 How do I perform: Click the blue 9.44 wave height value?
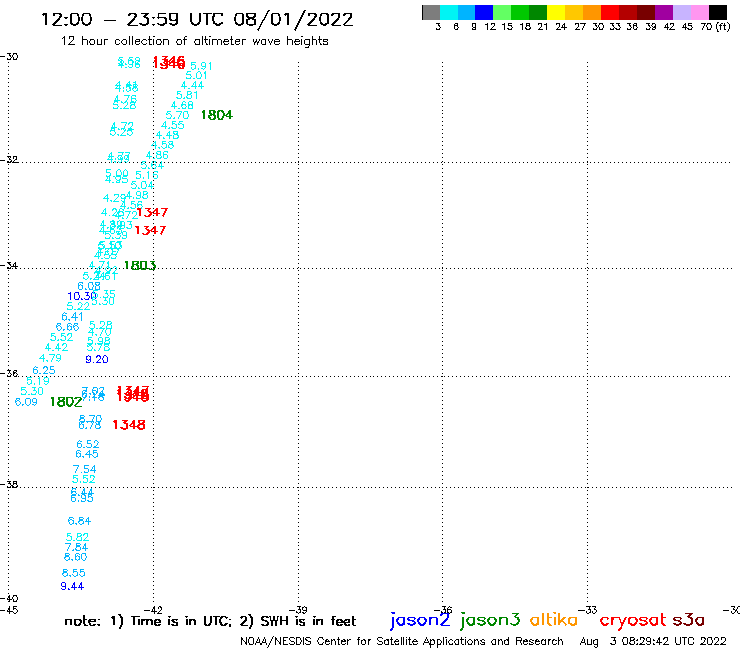[x=72, y=586]
